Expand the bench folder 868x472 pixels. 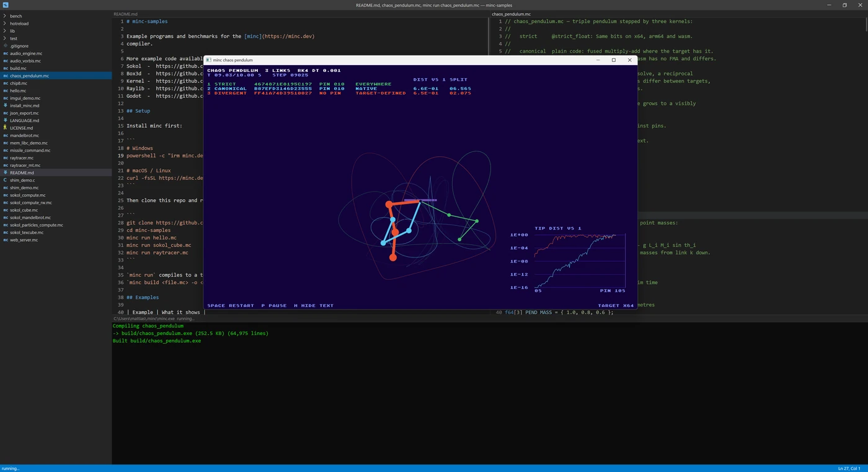[5, 16]
